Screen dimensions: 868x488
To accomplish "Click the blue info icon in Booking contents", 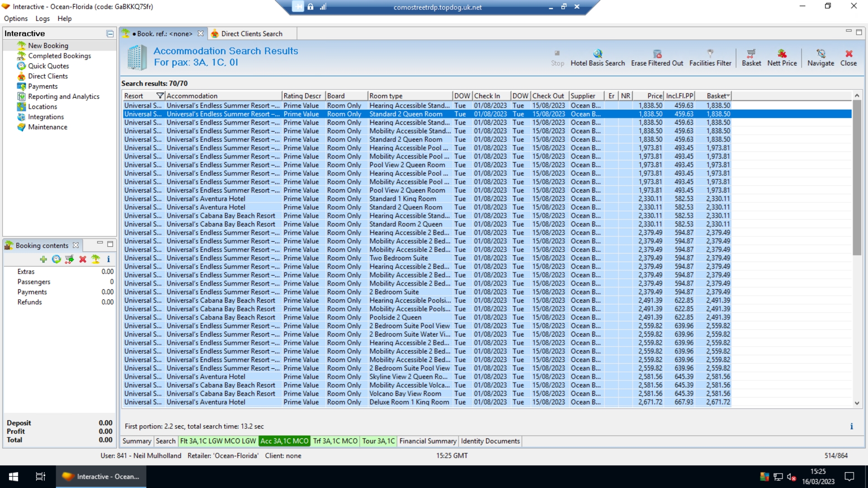I will coord(108,259).
